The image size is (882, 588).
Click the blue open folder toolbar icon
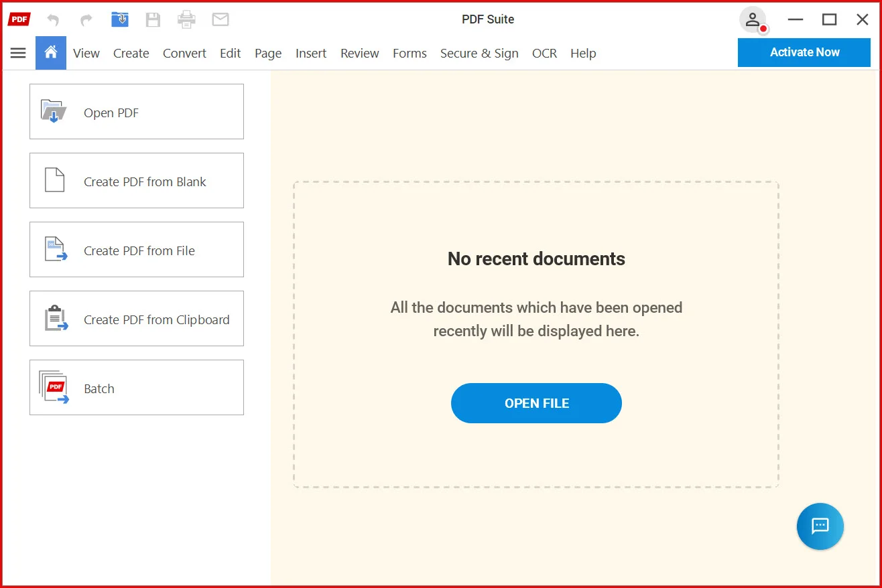pos(120,20)
